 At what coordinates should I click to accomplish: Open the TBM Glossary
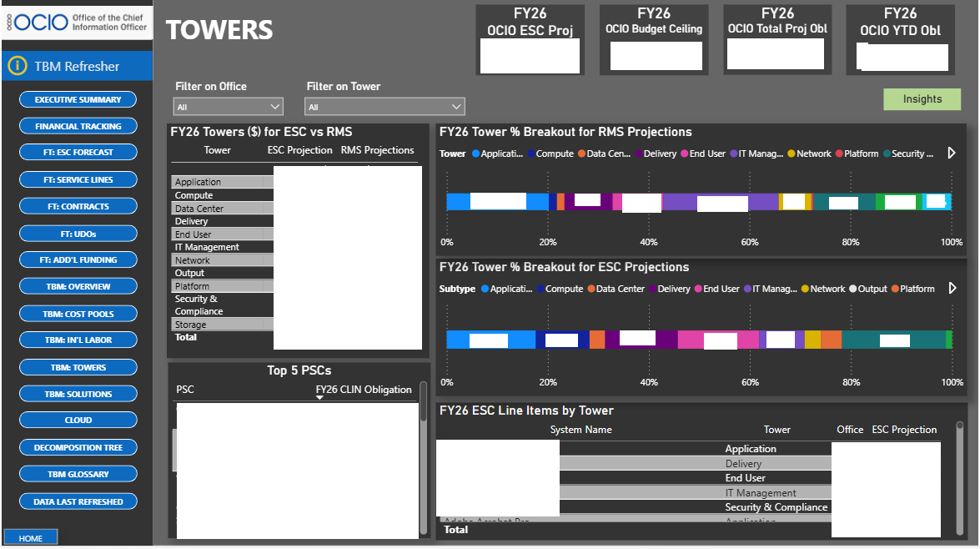(78, 474)
